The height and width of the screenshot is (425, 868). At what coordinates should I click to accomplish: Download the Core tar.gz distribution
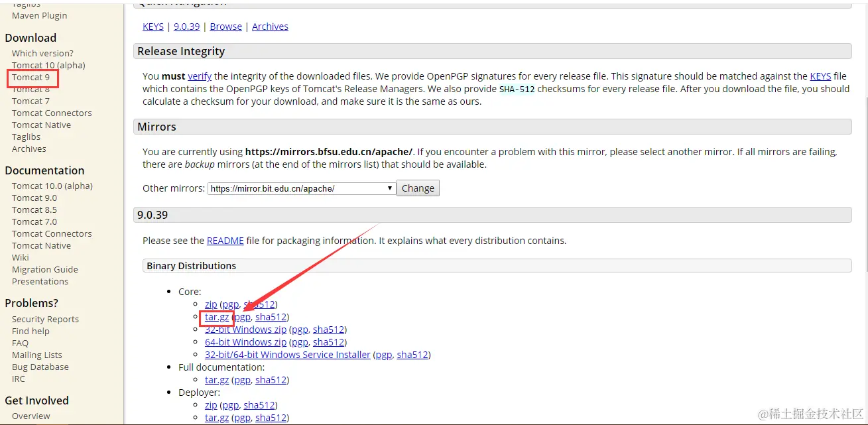coord(217,317)
